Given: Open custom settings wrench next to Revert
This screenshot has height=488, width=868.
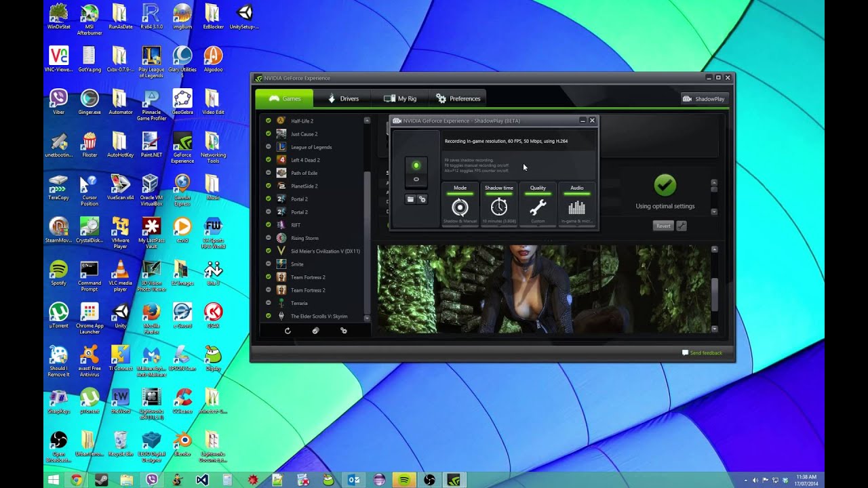Looking at the screenshot, I should coord(682,226).
